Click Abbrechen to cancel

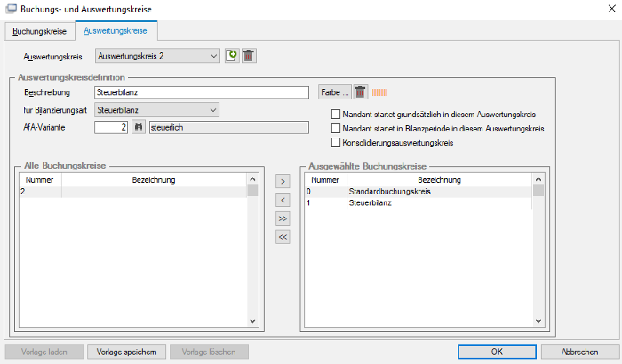(579, 352)
